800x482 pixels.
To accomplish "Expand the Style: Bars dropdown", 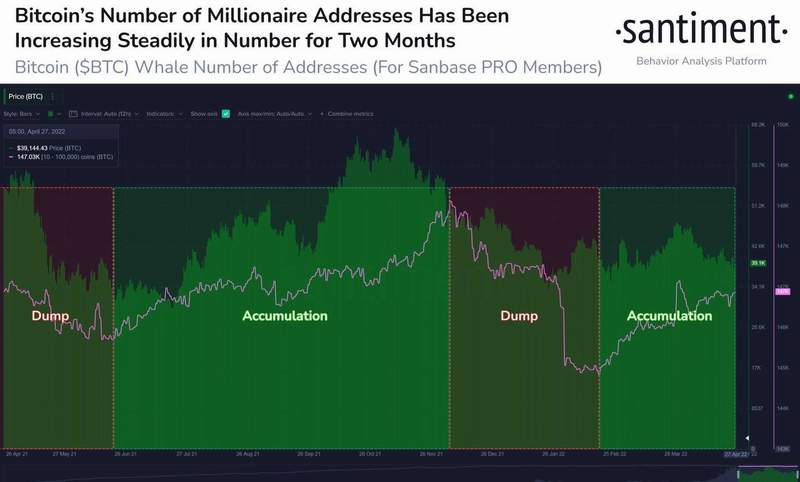I will [22, 114].
